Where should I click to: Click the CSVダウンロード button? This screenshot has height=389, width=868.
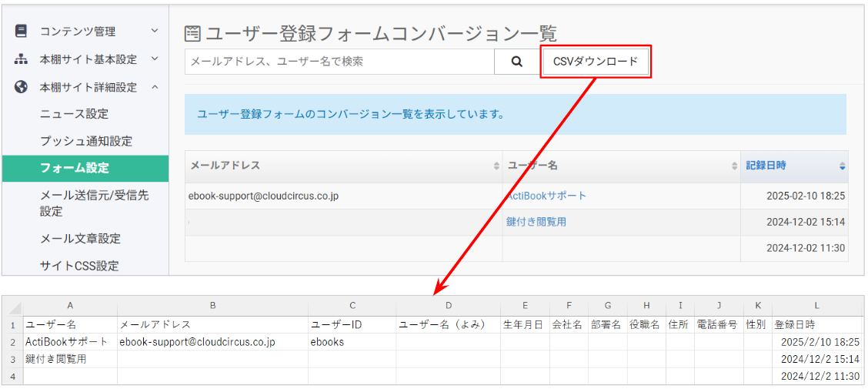point(595,62)
